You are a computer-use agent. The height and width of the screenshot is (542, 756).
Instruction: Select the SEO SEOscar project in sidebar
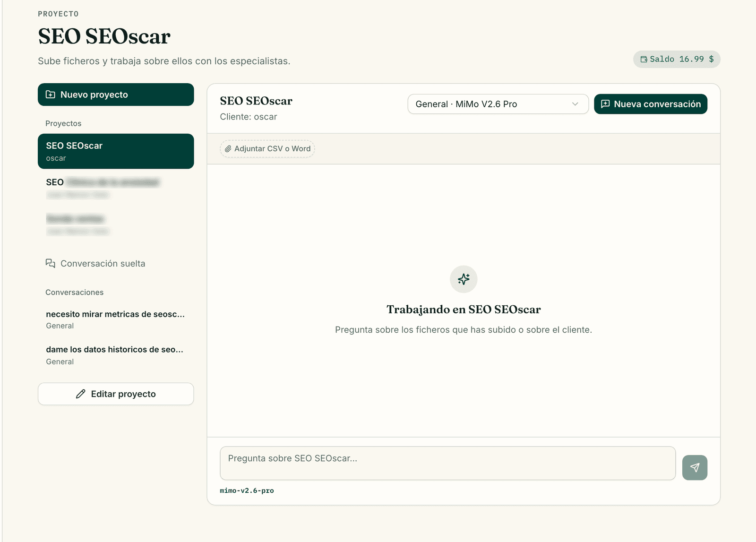click(x=116, y=151)
